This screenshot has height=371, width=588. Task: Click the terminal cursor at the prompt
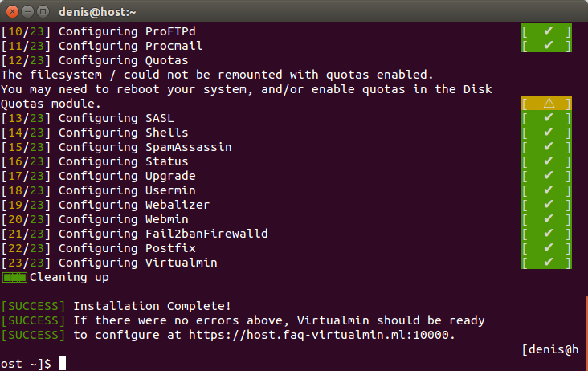pos(62,363)
